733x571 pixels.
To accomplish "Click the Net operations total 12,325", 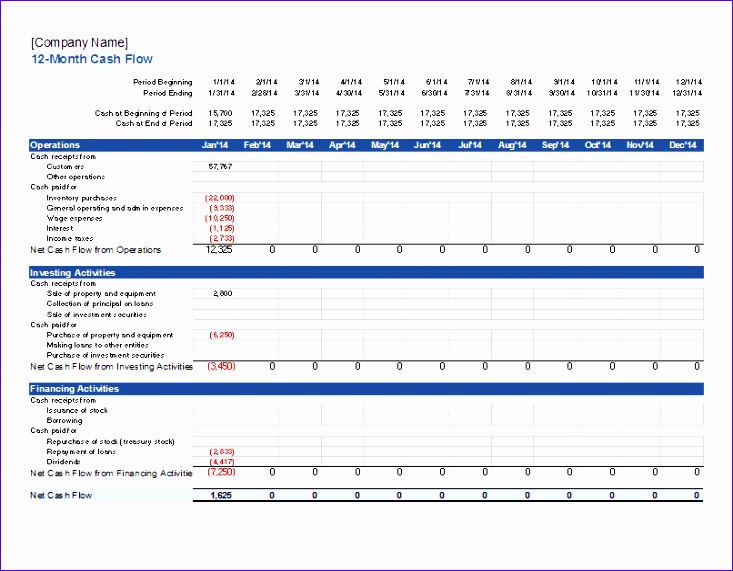I will pos(219,250).
